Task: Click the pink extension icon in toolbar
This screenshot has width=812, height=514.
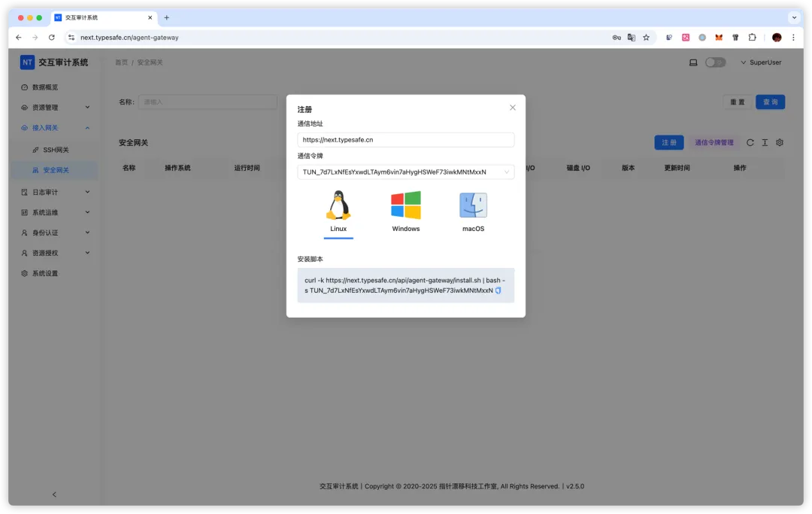Action: (x=685, y=38)
